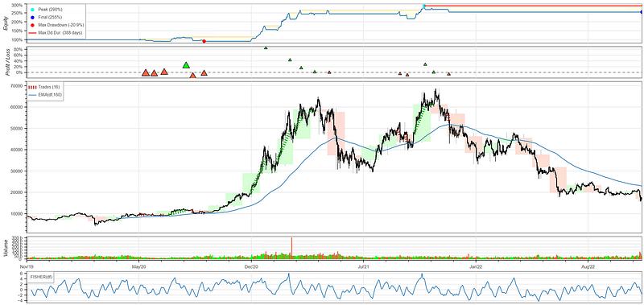The height and width of the screenshot is (305, 644).
Task: Click the Nov'19 date axis label
Action: click(x=27, y=266)
